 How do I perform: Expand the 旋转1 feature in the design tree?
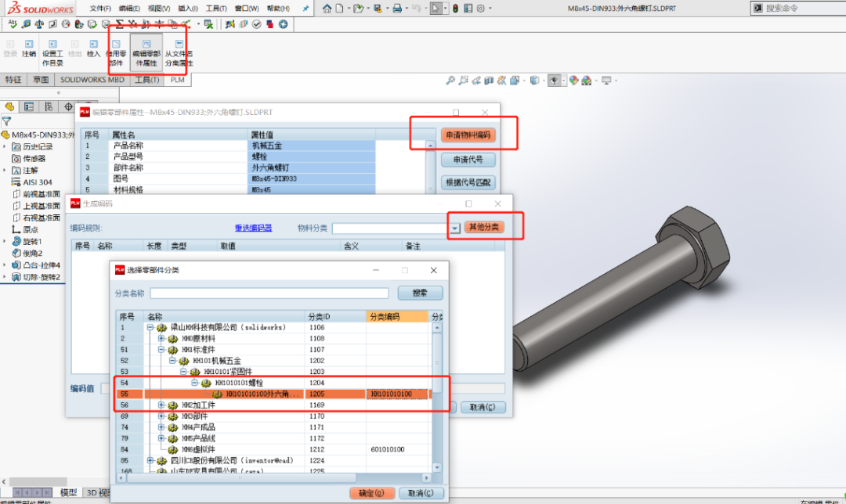(5, 242)
